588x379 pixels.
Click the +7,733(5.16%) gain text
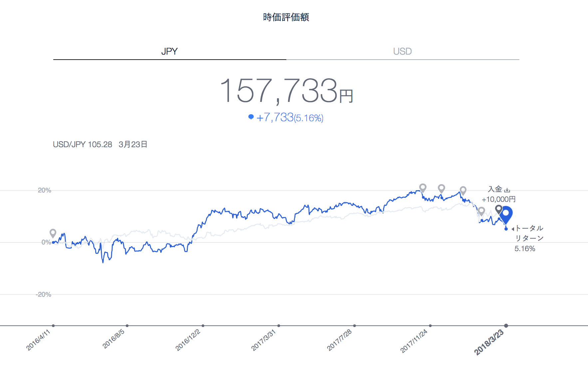coord(290,118)
